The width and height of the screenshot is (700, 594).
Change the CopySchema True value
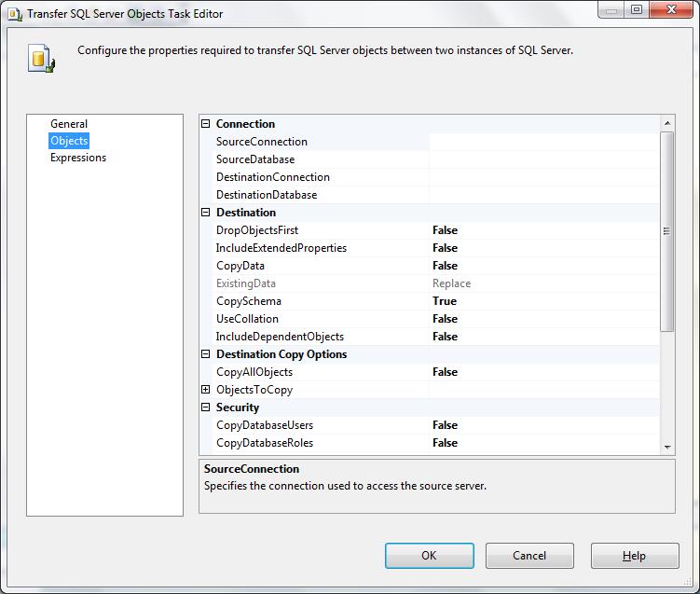(x=543, y=301)
